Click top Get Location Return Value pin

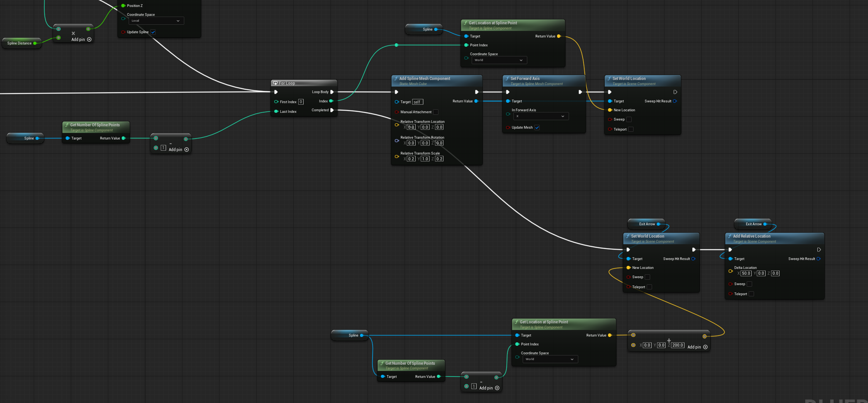point(559,36)
